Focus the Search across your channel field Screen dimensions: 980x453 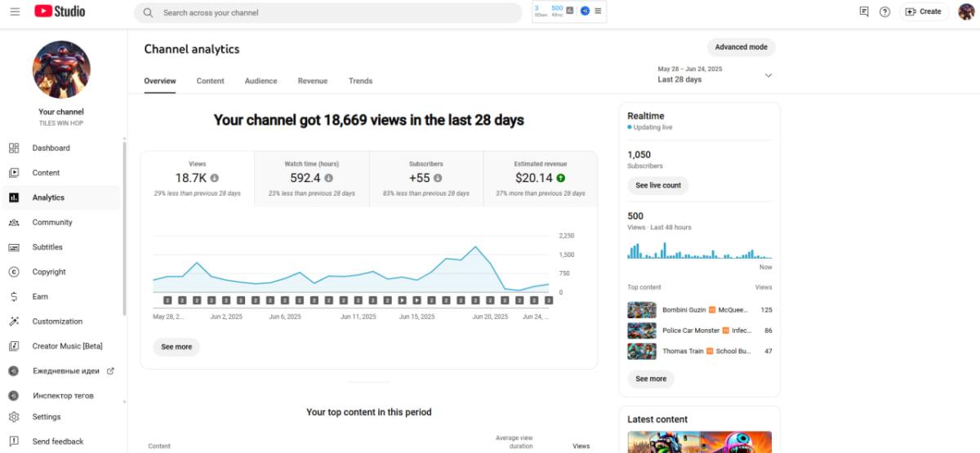tap(328, 12)
